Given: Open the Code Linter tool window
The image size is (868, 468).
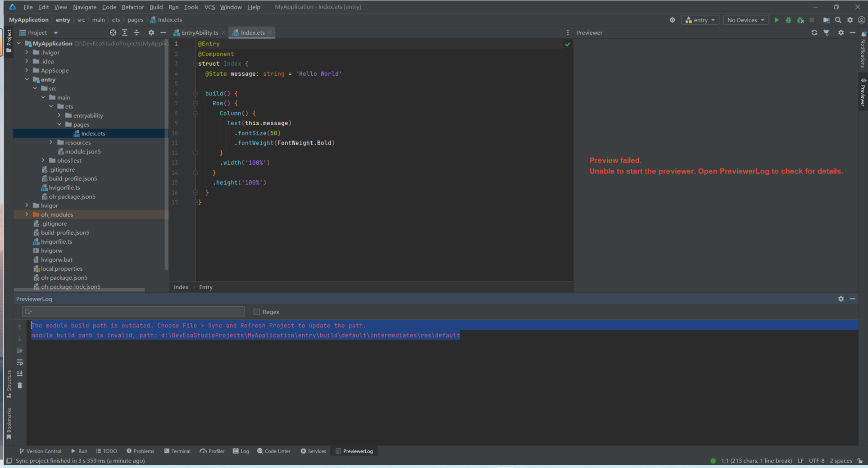Looking at the screenshot, I should click(274, 451).
